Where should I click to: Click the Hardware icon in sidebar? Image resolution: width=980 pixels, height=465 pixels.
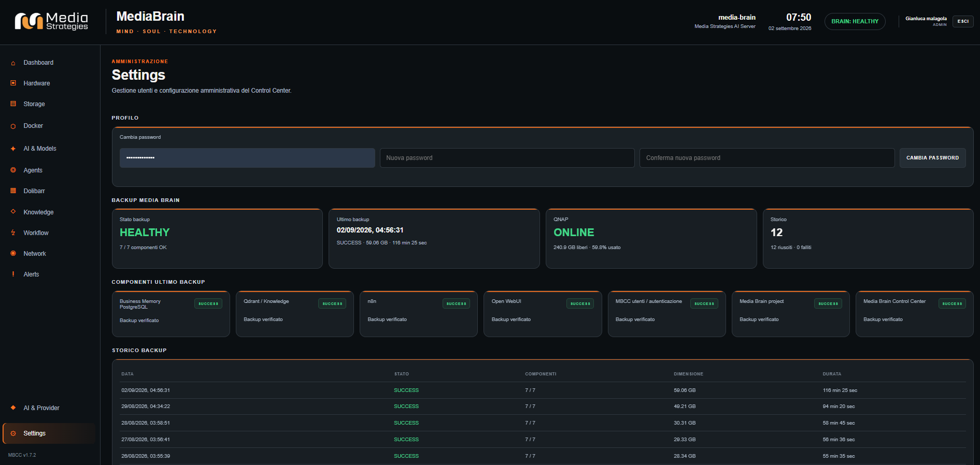tap(13, 83)
